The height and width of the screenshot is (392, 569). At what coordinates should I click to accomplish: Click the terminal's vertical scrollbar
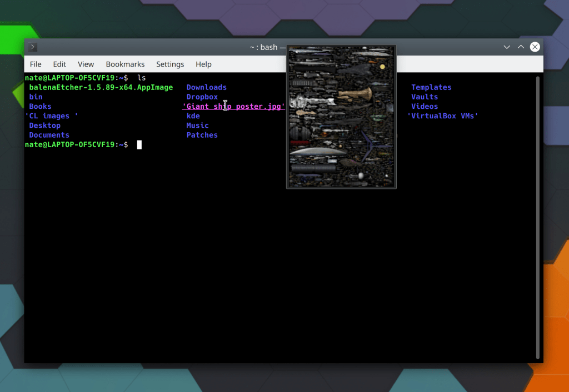coord(537,217)
